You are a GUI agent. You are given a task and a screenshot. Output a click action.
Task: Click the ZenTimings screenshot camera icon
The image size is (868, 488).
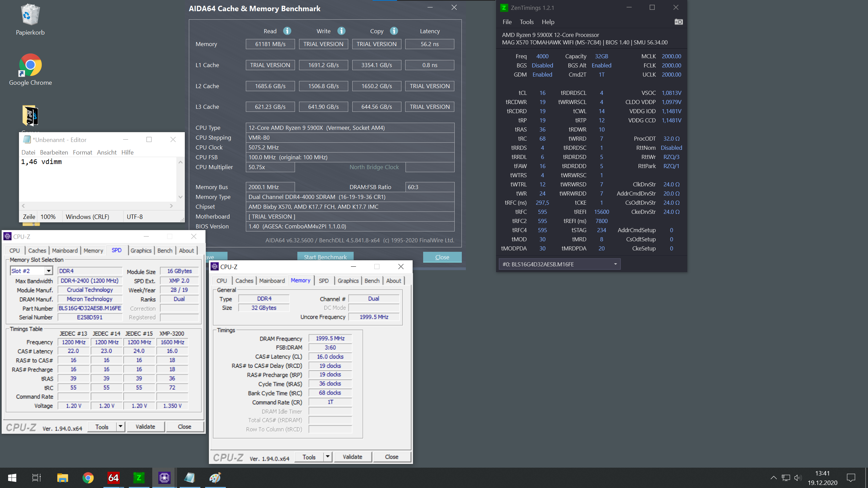click(678, 22)
